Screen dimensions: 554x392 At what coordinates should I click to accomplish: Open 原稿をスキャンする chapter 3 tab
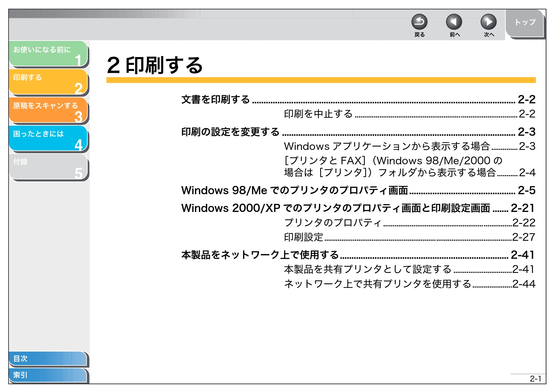click(48, 110)
